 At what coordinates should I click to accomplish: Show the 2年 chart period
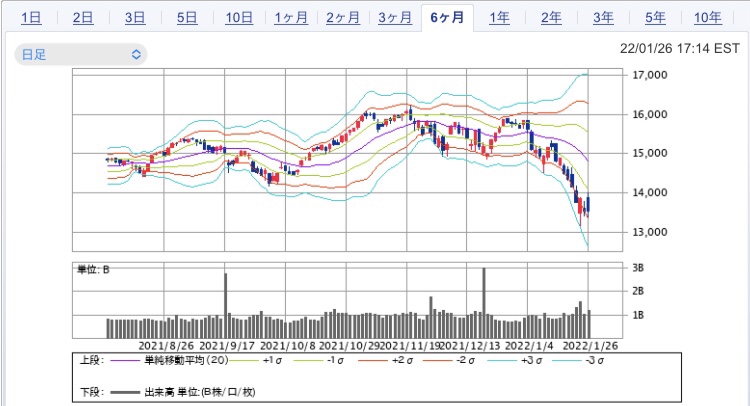[551, 18]
